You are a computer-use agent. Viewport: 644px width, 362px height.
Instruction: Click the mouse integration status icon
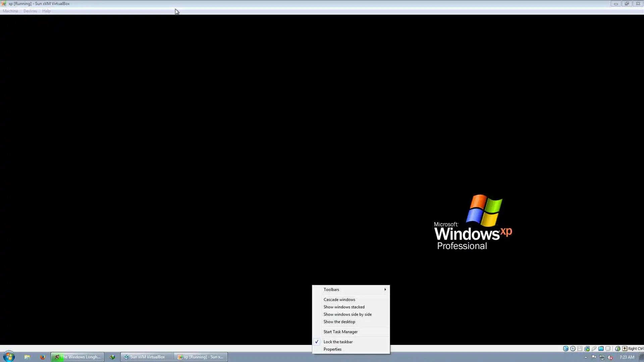coord(618,349)
